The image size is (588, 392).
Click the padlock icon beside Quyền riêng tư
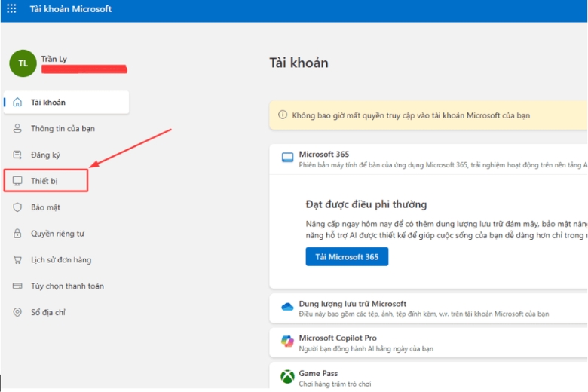click(x=17, y=234)
